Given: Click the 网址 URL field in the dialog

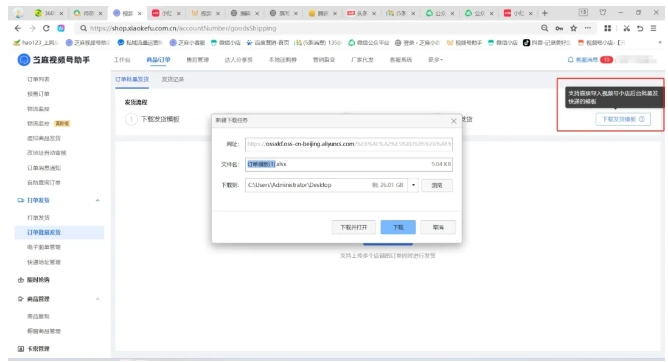Looking at the screenshot, I should coord(348,144).
